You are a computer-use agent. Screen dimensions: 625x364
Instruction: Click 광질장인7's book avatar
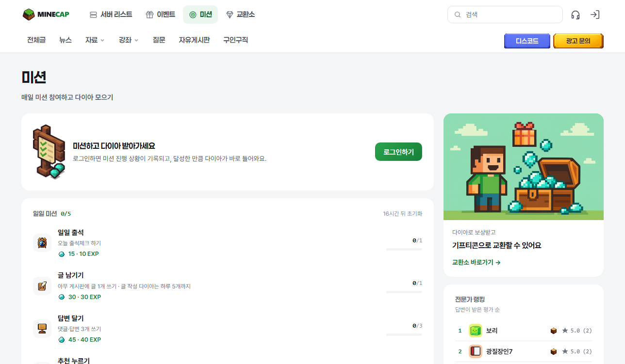tap(475, 351)
